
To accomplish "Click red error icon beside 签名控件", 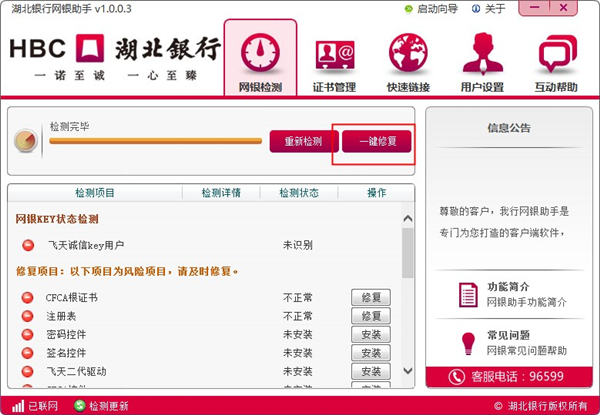I will [x=28, y=353].
